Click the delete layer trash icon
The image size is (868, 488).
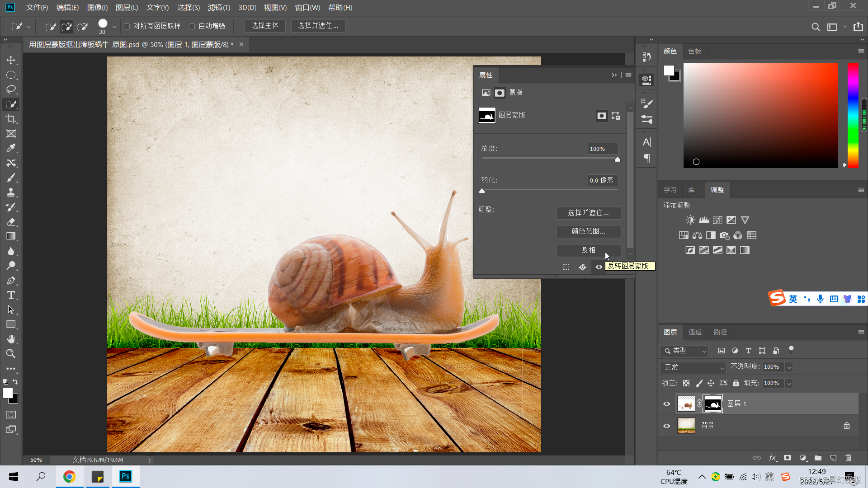pyautogui.click(x=848, y=458)
